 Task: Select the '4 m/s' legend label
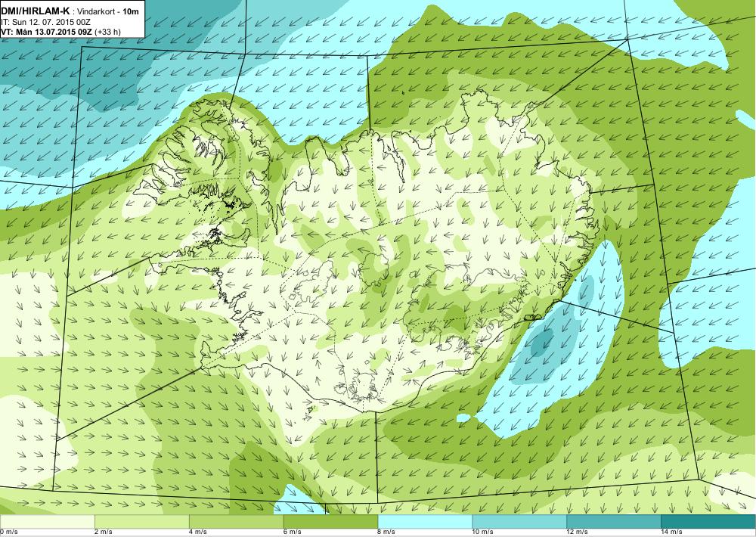point(198,532)
